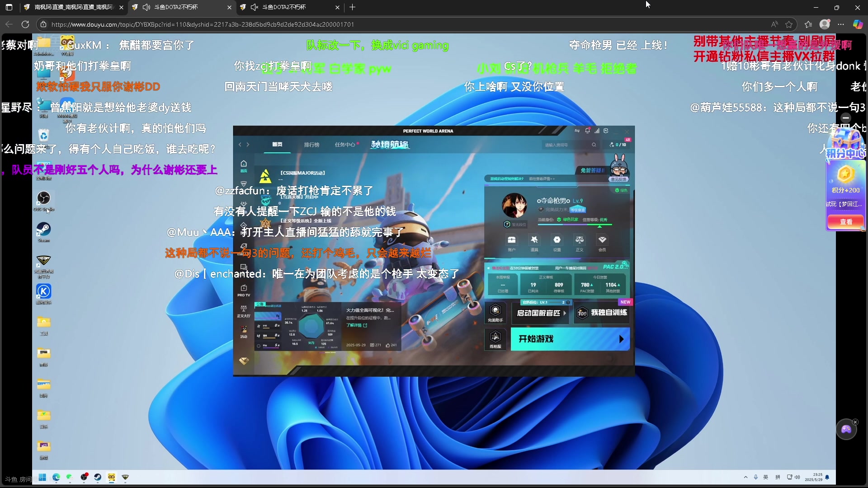Click the Windows Start button in streamed taskbar
Viewport: 868px width, 488px height.
(x=42, y=477)
